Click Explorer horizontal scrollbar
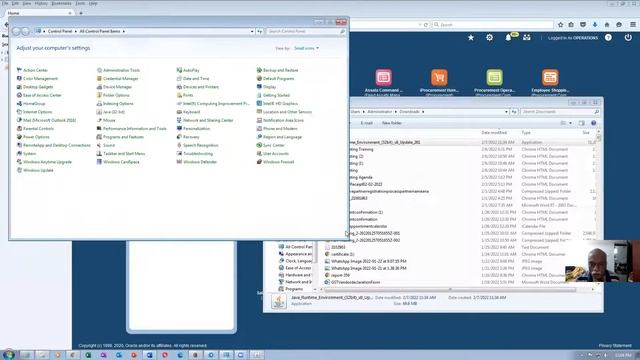 450,289
